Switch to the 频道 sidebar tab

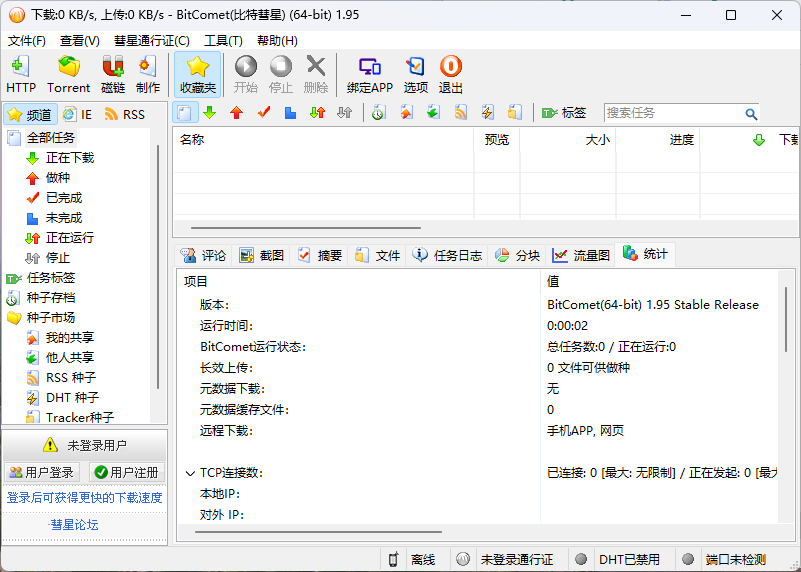[x=30, y=114]
